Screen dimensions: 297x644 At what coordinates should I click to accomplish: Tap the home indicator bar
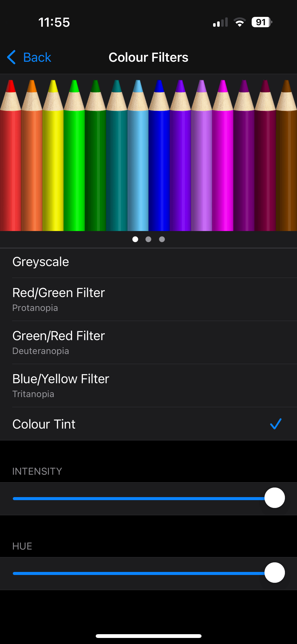tap(148, 636)
